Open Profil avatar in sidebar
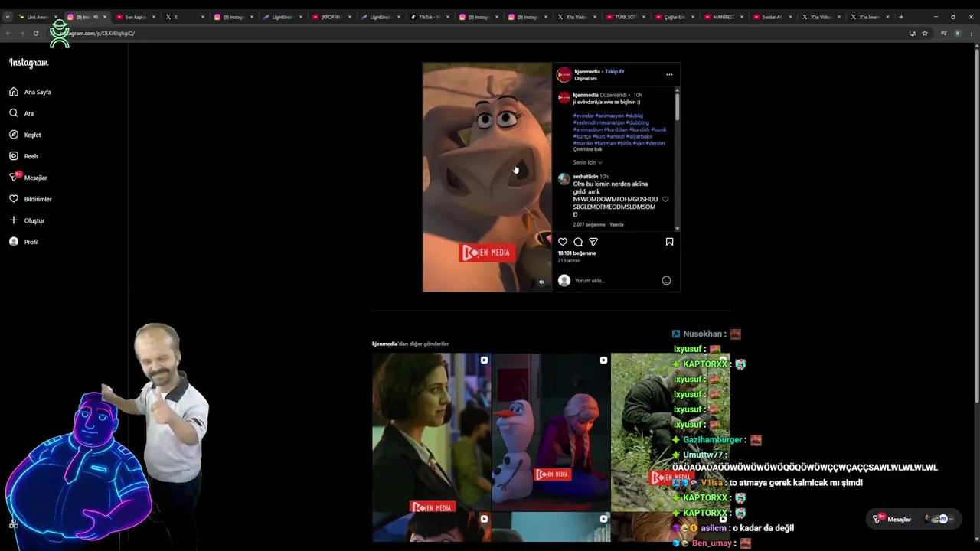Screen dimensions: 980x551 (x=14, y=242)
